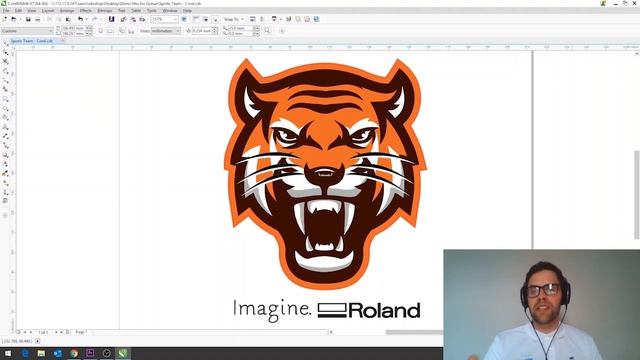Select the Crop tool
The image size is (640, 360).
click(5, 62)
